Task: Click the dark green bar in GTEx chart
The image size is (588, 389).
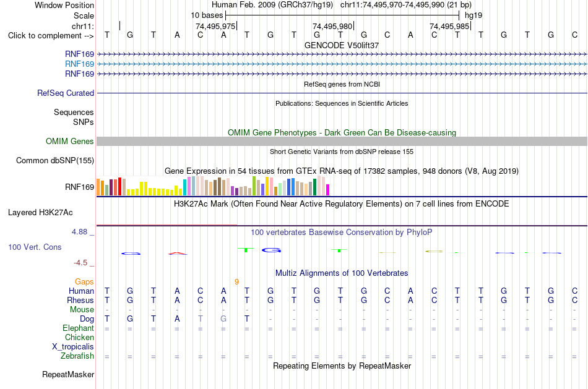Action: pyautogui.click(x=314, y=187)
